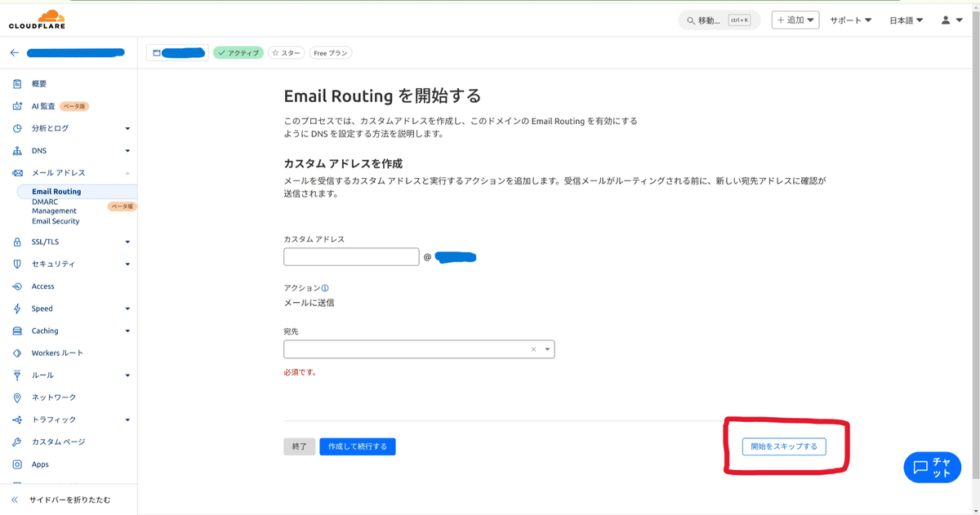Click the collapse sidebar double-chevron icon

[x=15, y=499]
